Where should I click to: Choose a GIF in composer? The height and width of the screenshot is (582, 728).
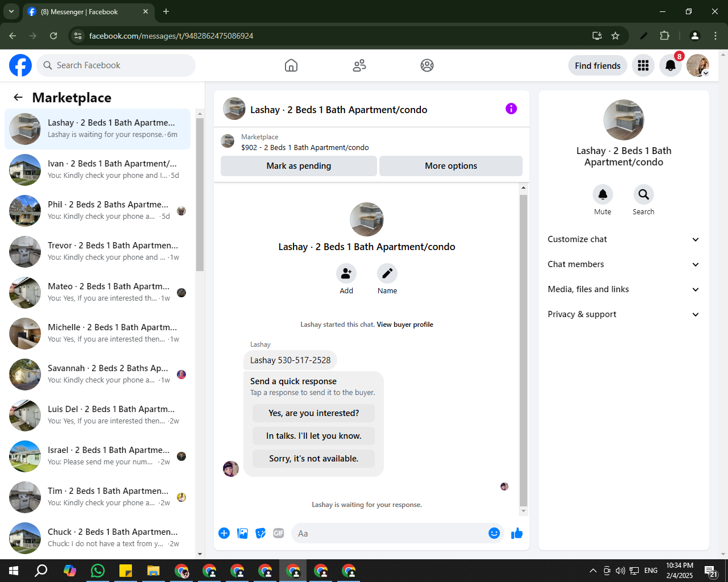click(x=279, y=533)
